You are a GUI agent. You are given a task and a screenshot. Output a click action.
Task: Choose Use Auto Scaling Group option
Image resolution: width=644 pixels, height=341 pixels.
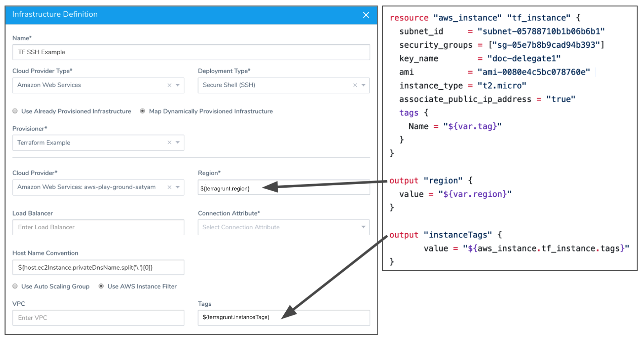coord(15,287)
